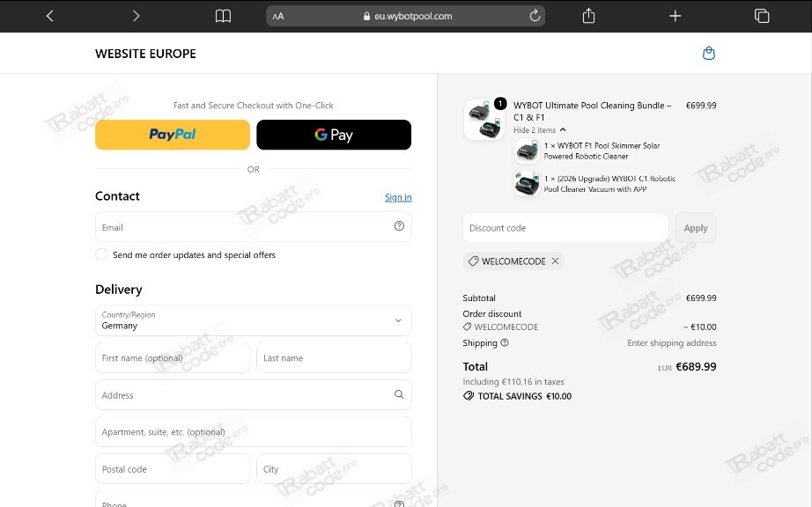
Task: Open the share sheet icon
Action: point(588,16)
